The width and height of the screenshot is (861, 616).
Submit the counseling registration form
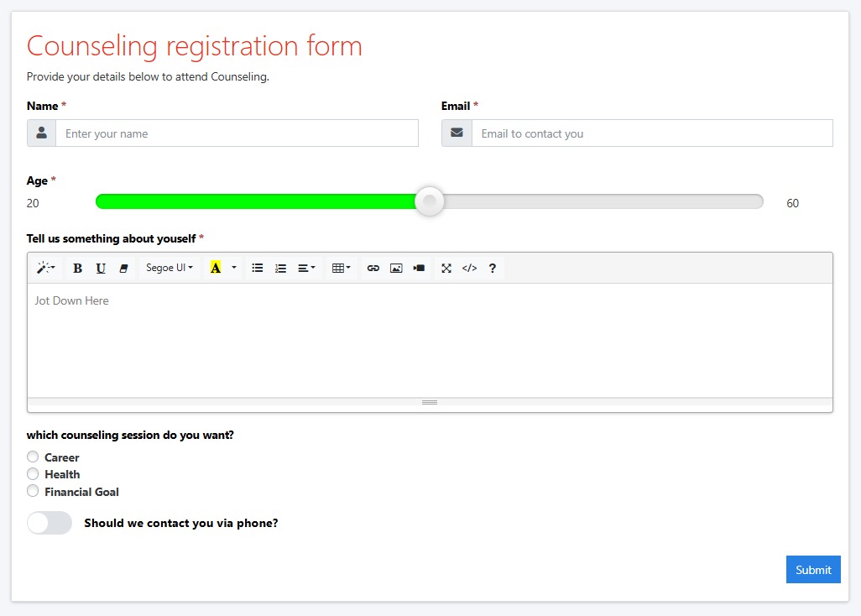813,570
